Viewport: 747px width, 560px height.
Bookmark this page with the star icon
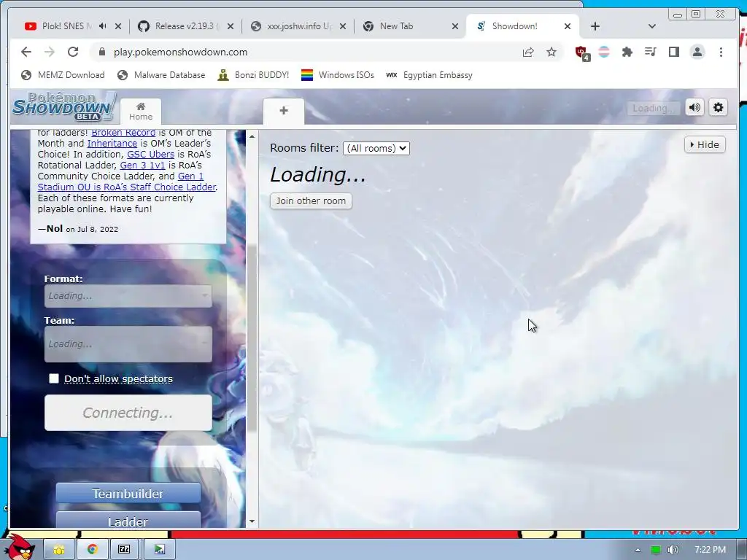(551, 52)
